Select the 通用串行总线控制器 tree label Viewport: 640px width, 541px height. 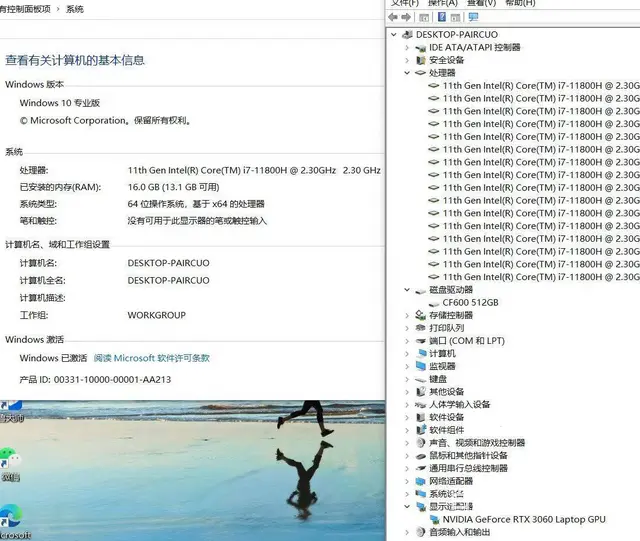(x=468, y=468)
